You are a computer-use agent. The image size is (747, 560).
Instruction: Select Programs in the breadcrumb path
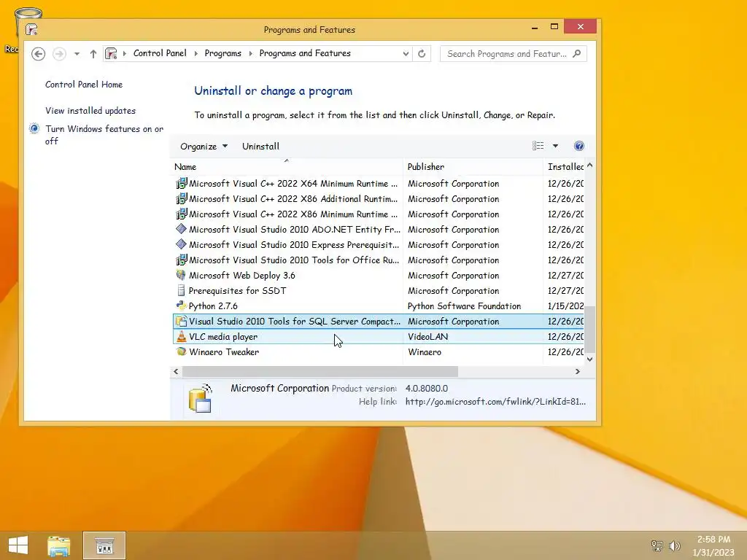[x=223, y=53]
